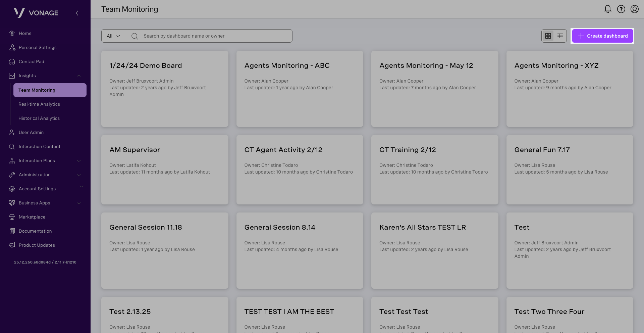
Task: Focus the dashboard name search field
Action: click(x=215, y=36)
